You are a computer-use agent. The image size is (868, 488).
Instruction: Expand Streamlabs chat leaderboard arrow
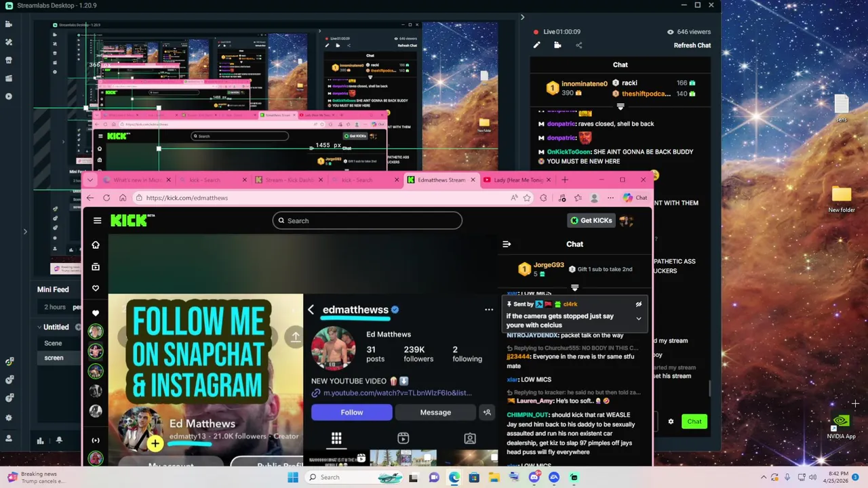(x=620, y=107)
